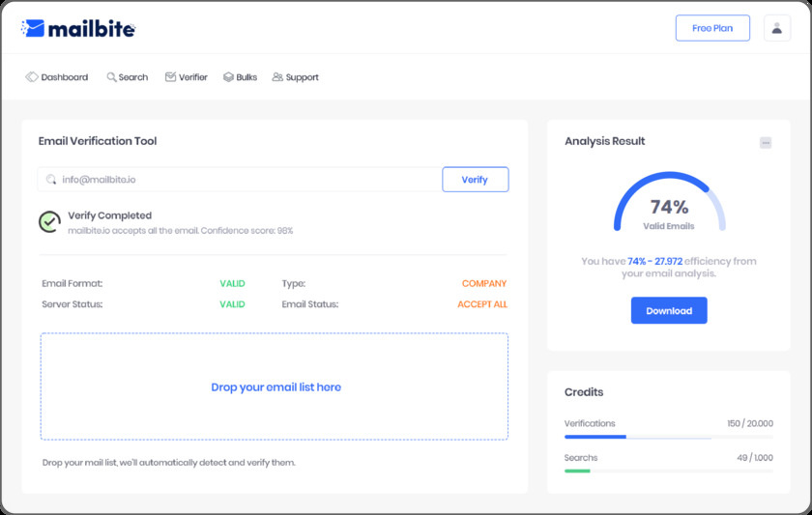Download the analysis result

(669, 310)
